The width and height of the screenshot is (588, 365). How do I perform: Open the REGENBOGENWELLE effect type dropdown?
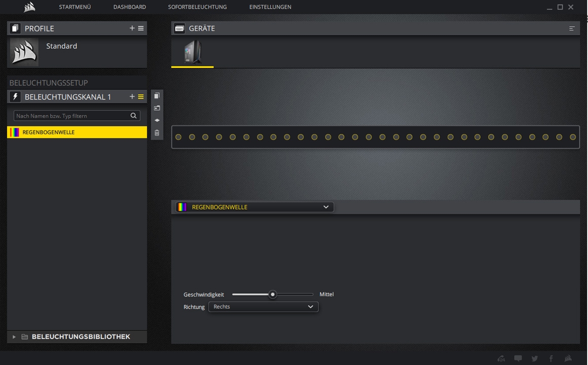click(x=254, y=207)
